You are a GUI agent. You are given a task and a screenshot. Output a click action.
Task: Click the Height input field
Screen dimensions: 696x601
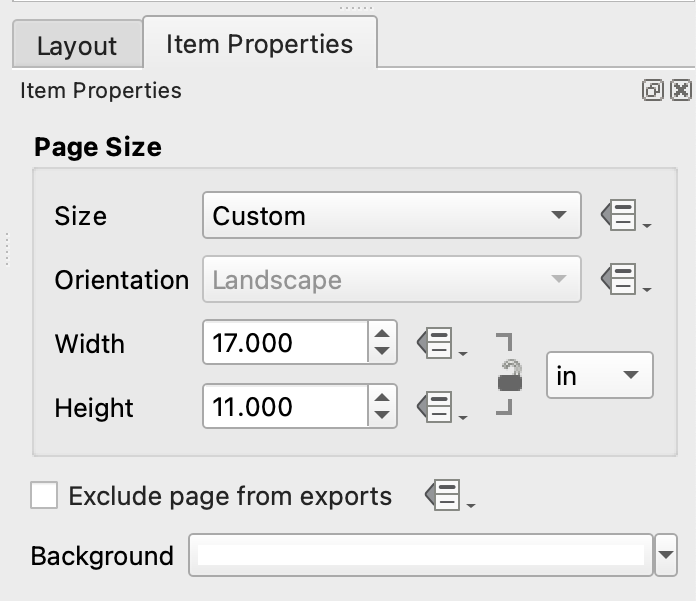(x=285, y=408)
